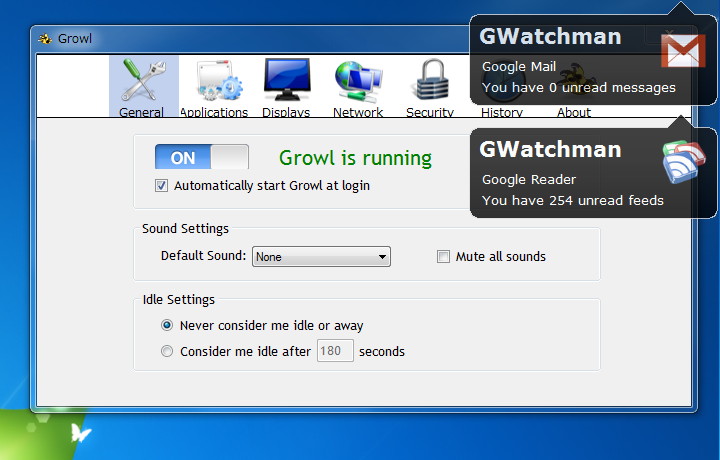Switch to the General tab label
This screenshot has width=720, height=460.
pos(141,112)
